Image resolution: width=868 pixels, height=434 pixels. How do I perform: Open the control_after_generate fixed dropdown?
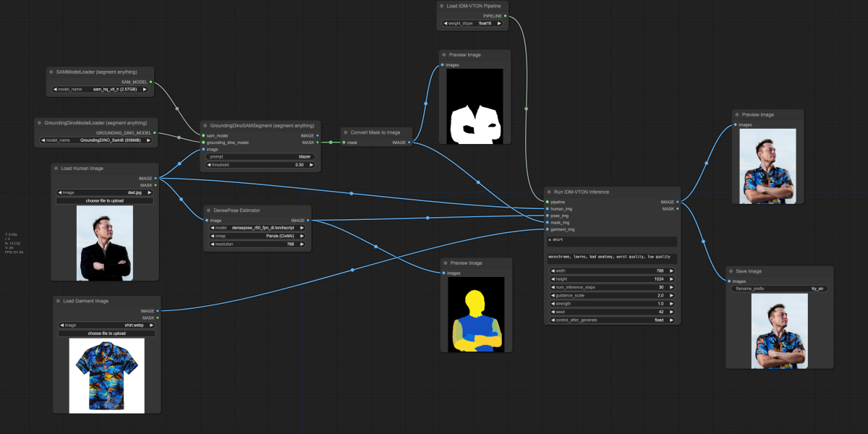click(612, 320)
